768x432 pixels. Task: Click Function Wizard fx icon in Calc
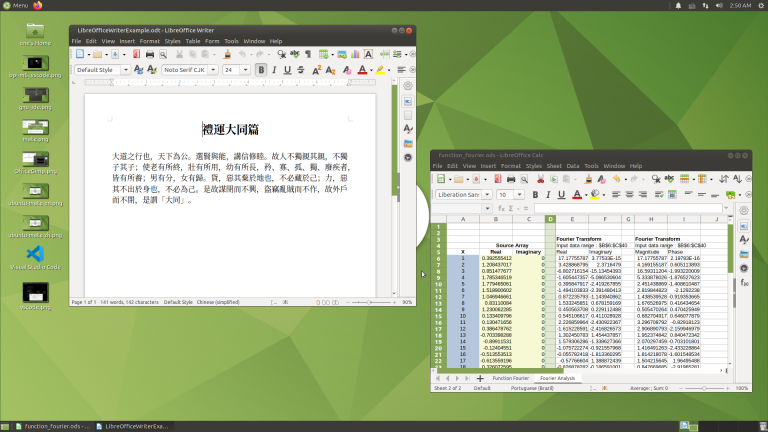[501, 209]
